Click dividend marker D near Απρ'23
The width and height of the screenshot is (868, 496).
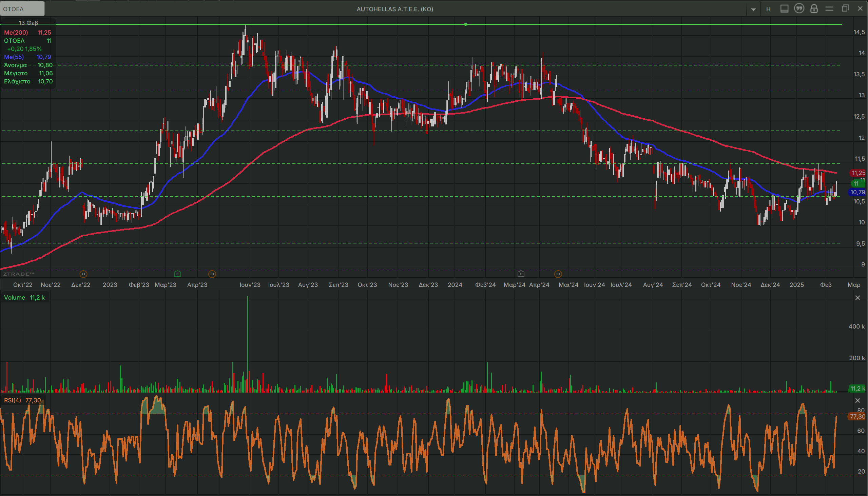coord(212,274)
